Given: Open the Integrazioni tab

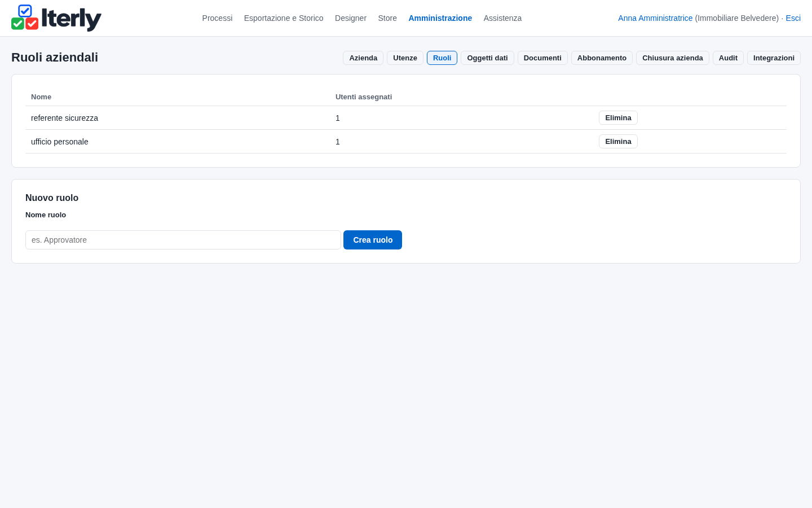Looking at the screenshot, I should coord(774,58).
